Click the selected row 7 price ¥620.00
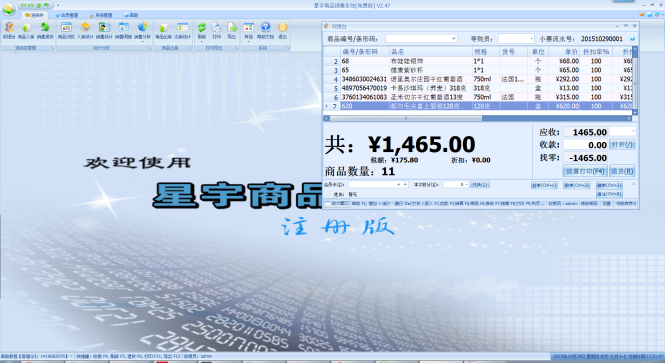The height and width of the screenshot is (363, 665). pyautogui.click(x=564, y=106)
